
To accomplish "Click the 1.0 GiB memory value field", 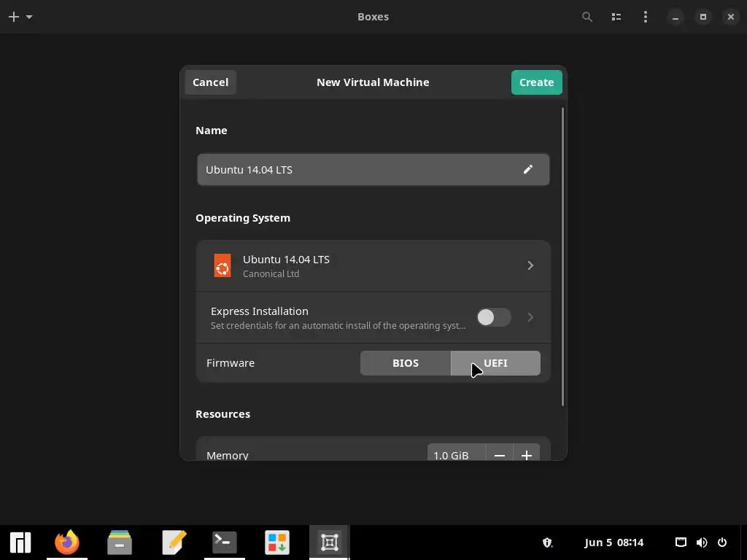I will click(457, 455).
